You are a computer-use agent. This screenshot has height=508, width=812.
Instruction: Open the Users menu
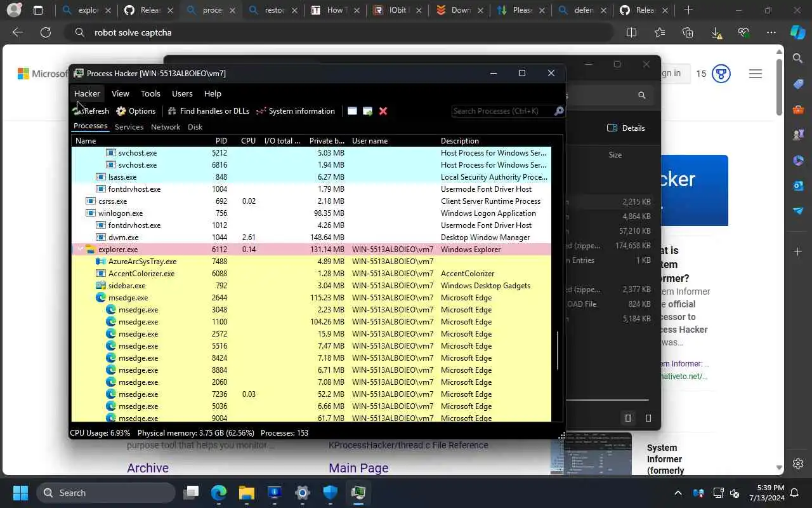point(182,93)
